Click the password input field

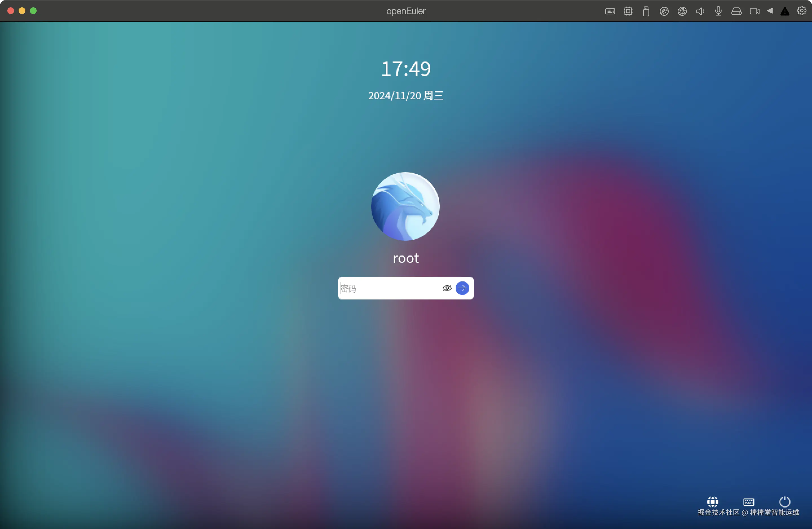[x=389, y=288]
